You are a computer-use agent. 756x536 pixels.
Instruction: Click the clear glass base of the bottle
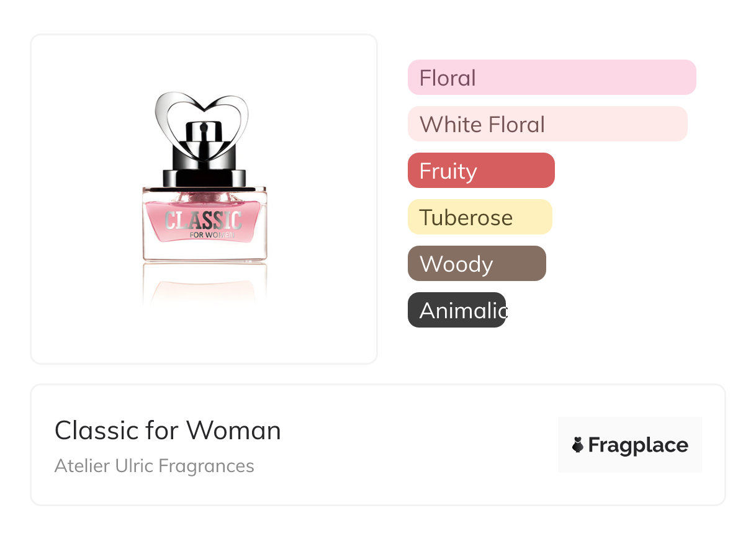[x=204, y=251]
